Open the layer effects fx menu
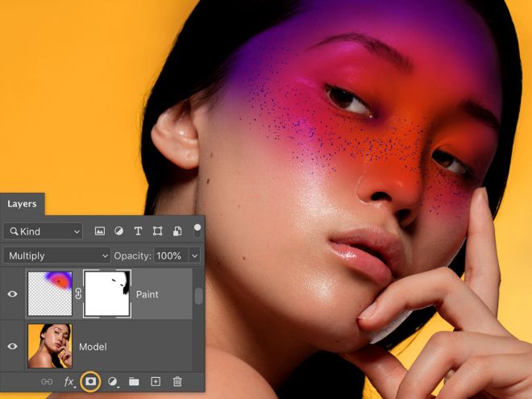This screenshot has height=399, width=532. [x=69, y=381]
